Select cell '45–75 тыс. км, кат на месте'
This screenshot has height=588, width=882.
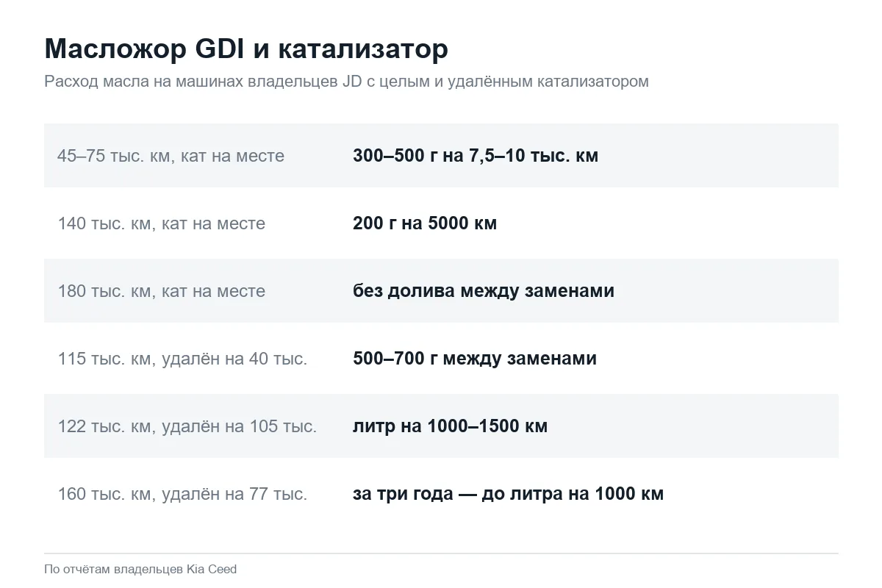[x=171, y=156]
